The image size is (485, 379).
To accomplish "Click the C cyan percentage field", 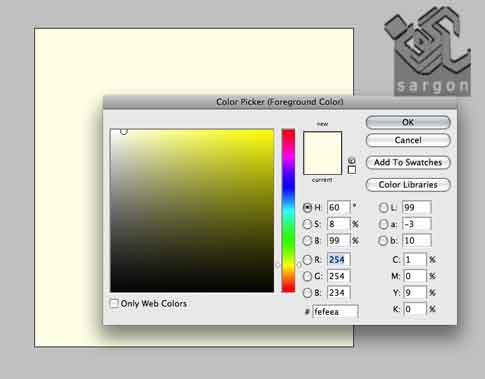I will click(415, 260).
